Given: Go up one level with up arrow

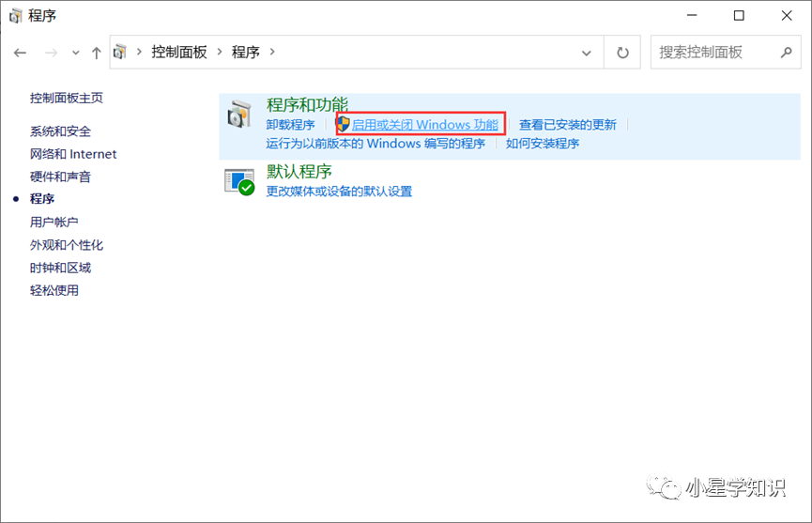Looking at the screenshot, I should click(x=97, y=53).
